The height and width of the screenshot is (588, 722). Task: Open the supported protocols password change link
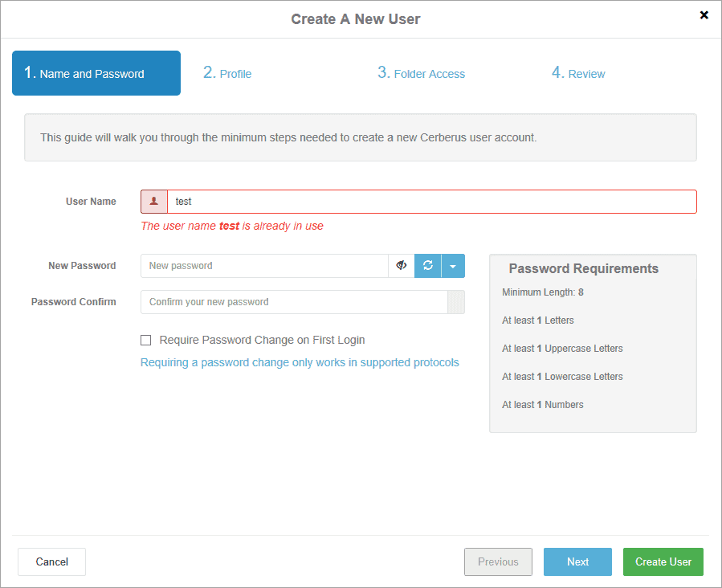pyautogui.click(x=300, y=362)
